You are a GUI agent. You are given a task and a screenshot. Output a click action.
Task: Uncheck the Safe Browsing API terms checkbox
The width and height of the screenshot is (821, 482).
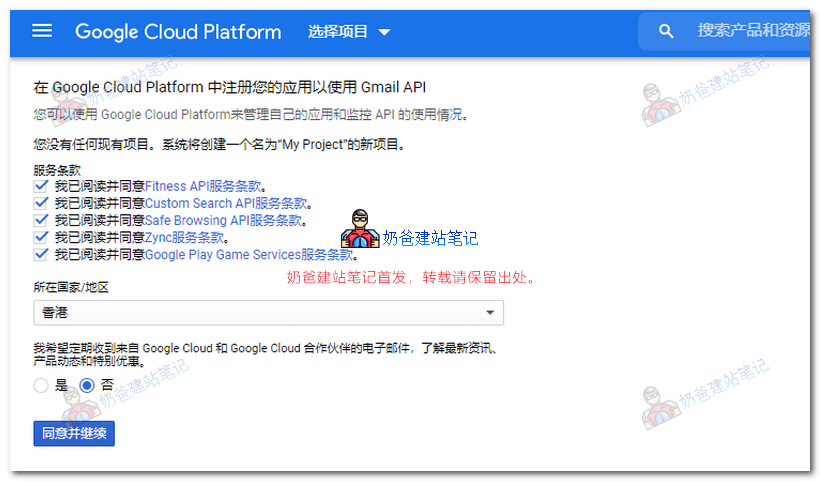click(x=41, y=220)
